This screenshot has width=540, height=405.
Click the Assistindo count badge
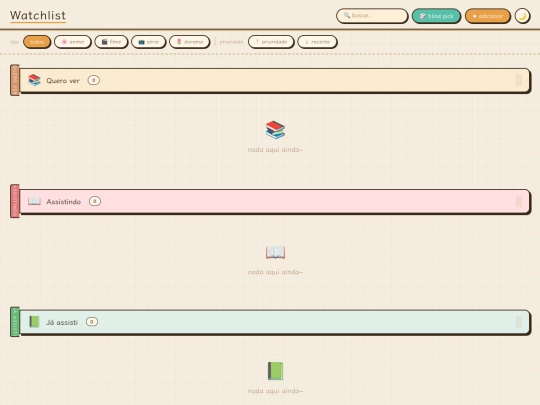click(x=95, y=201)
